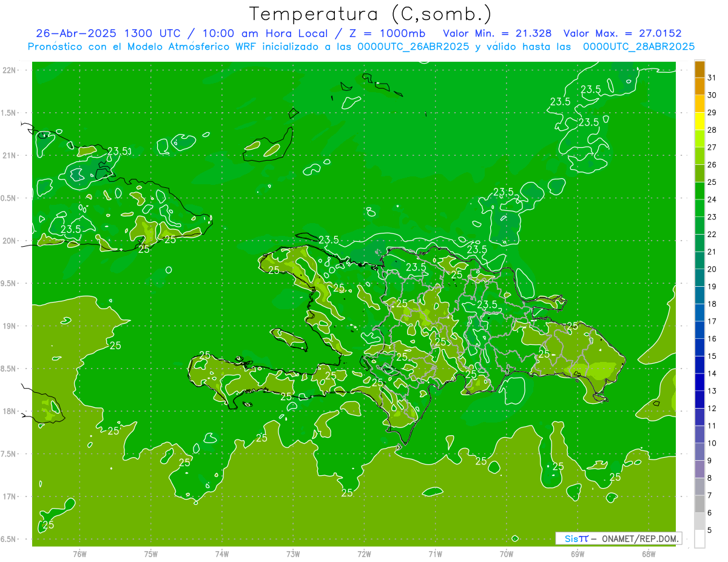Select the orange legend swatch between 30 and 31
The height and width of the screenshot is (562, 728).
pos(699,86)
